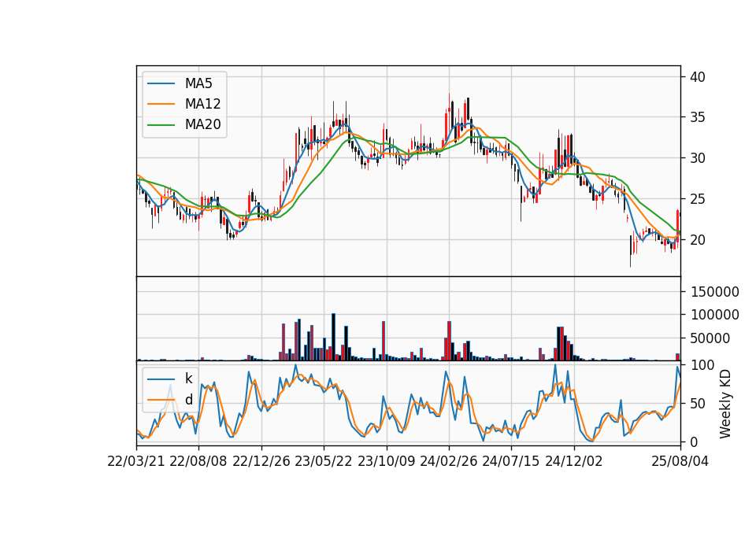Click the 23/05/22 date tick label
This screenshot has width=756, height=543.
coord(324,461)
